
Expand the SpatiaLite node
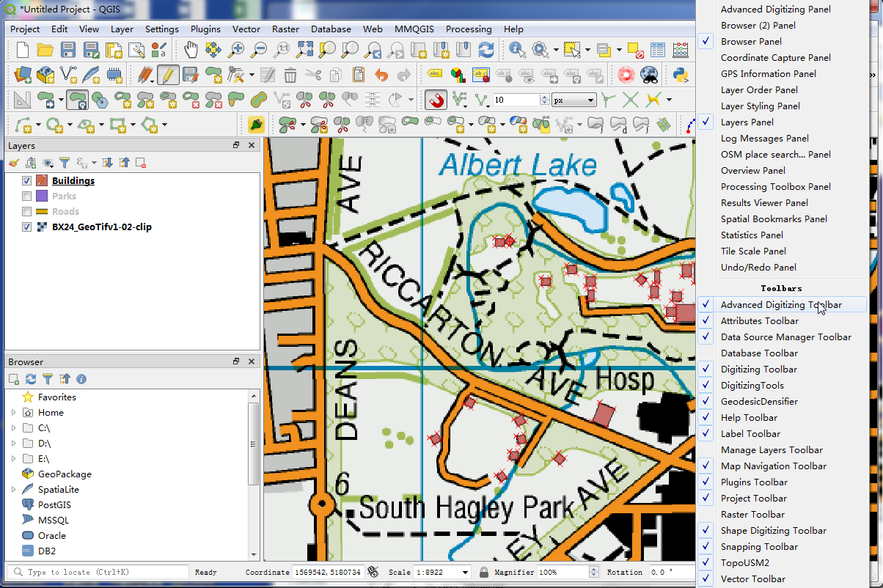[x=13, y=489]
